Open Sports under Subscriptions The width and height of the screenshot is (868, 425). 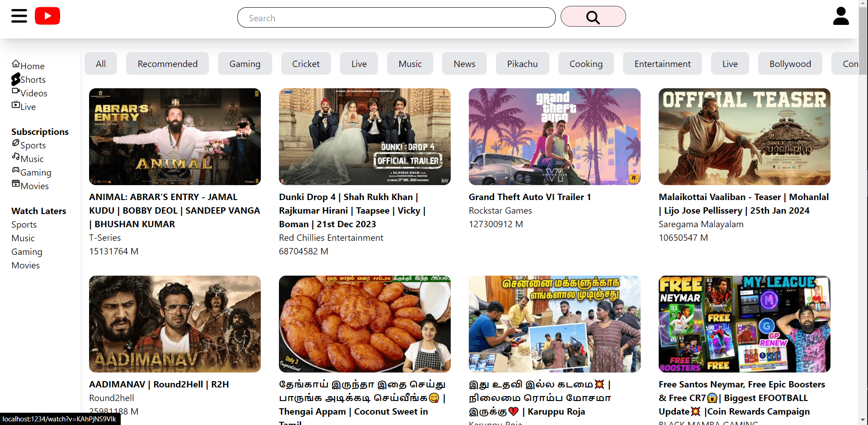(33, 145)
